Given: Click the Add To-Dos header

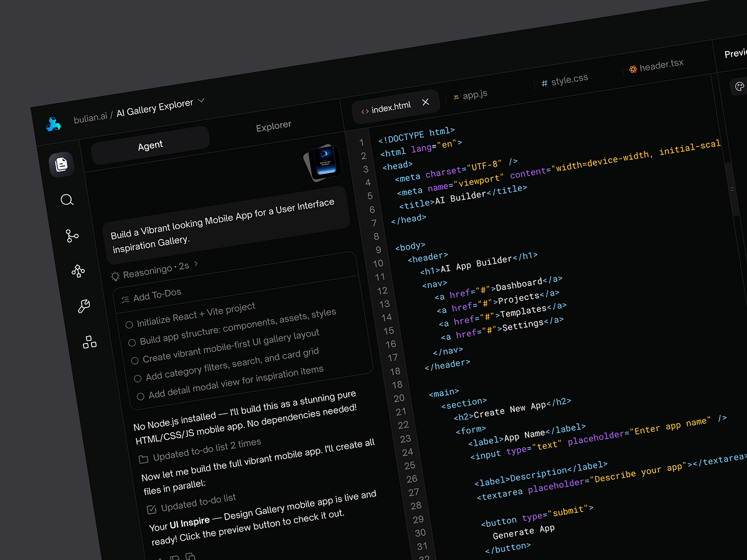Looking at the screenshot, I should coord(157,294).
